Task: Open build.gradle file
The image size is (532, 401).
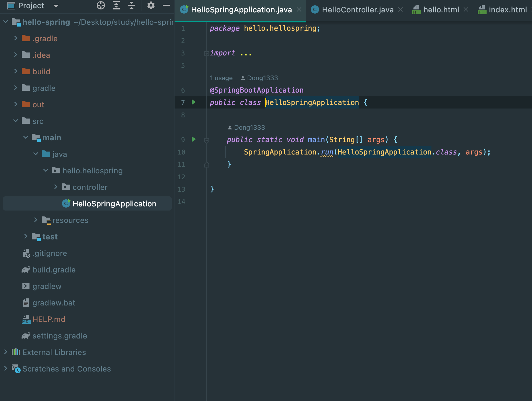Action: 54,270
